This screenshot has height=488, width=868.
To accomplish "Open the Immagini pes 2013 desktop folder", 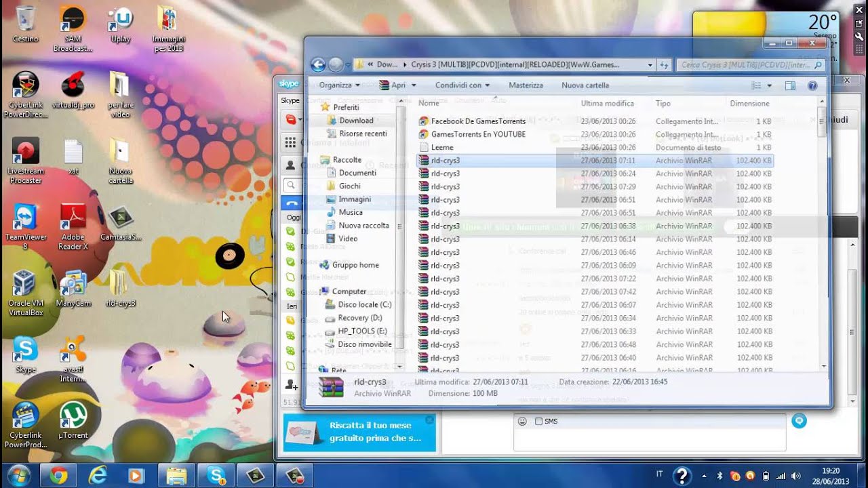I will click(x=168, y=28).
